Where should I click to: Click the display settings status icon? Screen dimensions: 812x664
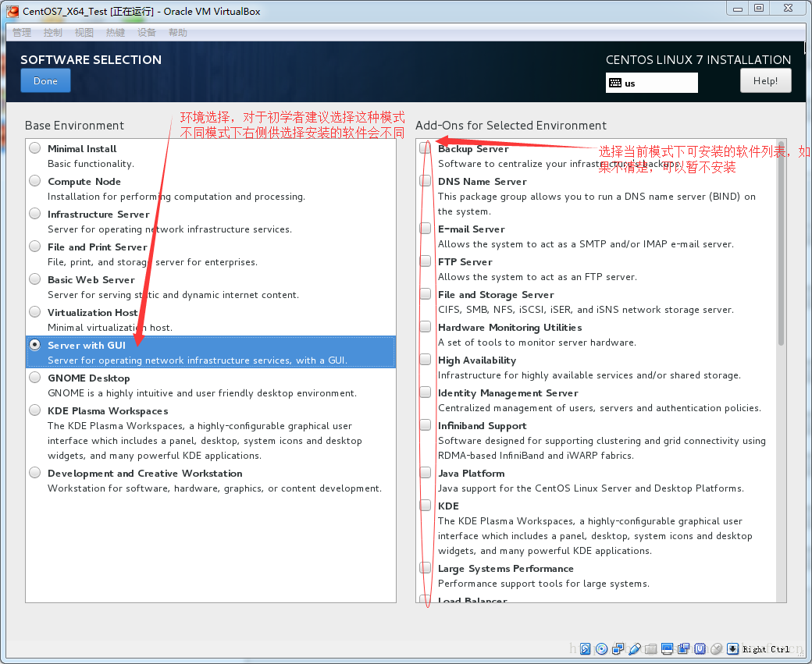click(667, 648)
